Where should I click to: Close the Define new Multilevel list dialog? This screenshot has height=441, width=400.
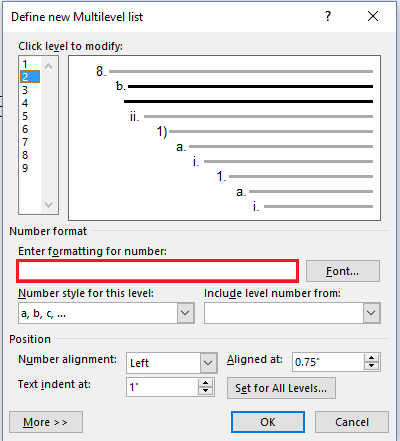(373, 16)
